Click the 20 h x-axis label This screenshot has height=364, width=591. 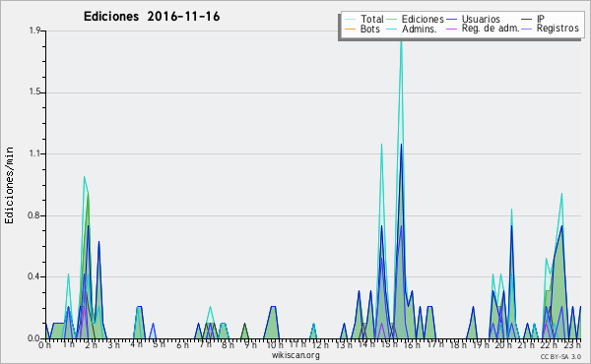503,344
